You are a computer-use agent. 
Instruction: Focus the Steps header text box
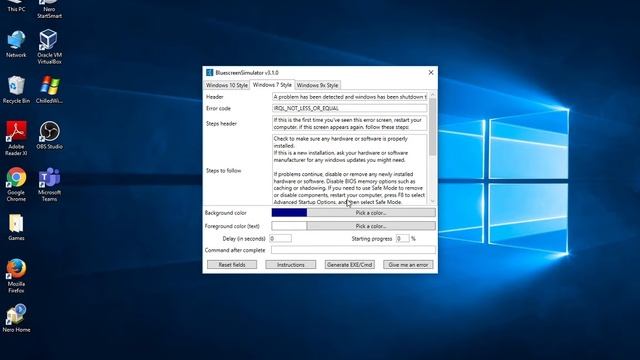coord(349,123)
